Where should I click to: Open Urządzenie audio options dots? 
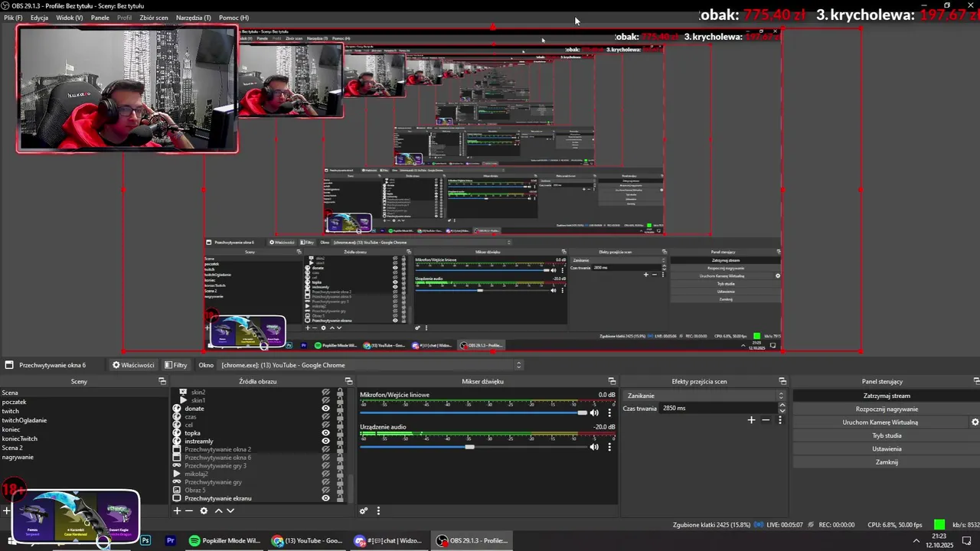609,447
